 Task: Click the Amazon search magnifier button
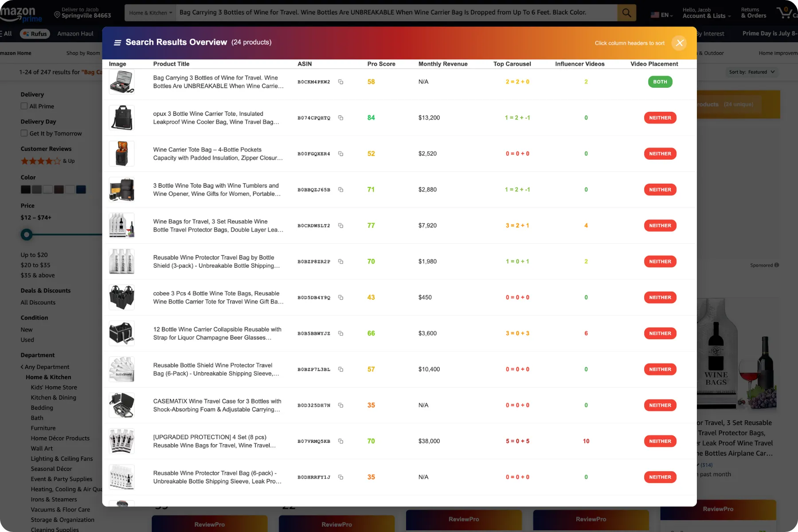point(626,13)
